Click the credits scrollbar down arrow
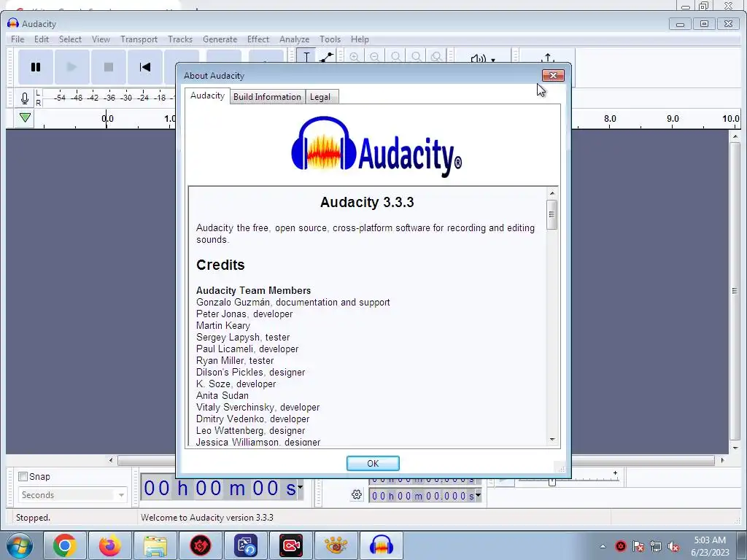 552,439
